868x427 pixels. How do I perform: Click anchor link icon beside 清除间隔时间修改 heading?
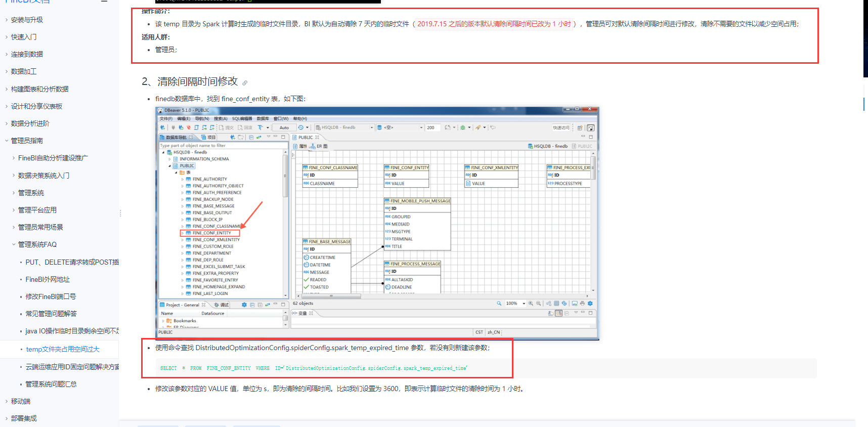[x=245, y=83]
